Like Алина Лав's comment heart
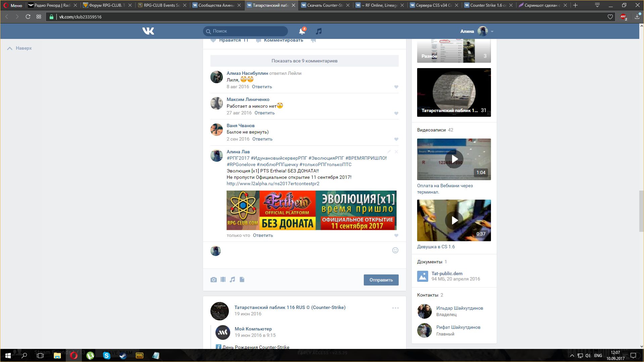This screenshot has width=644, height=362. click(396, 236)
